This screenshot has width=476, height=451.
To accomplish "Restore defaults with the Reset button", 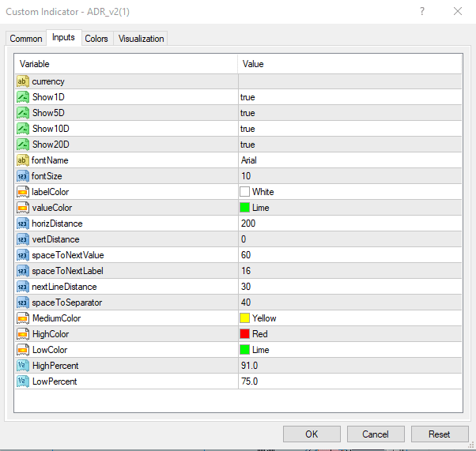I will click(440, 434).
